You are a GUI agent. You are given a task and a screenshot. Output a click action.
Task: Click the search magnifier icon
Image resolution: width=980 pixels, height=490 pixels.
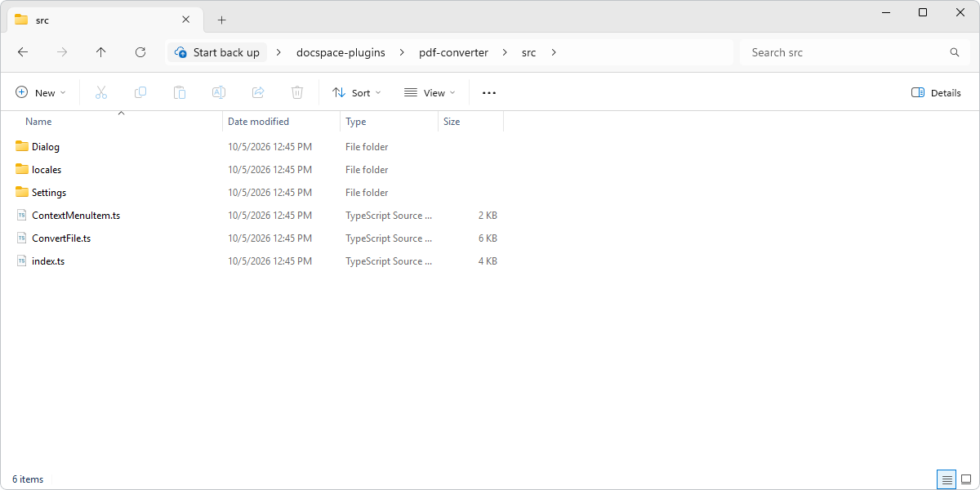coord(955,52)
